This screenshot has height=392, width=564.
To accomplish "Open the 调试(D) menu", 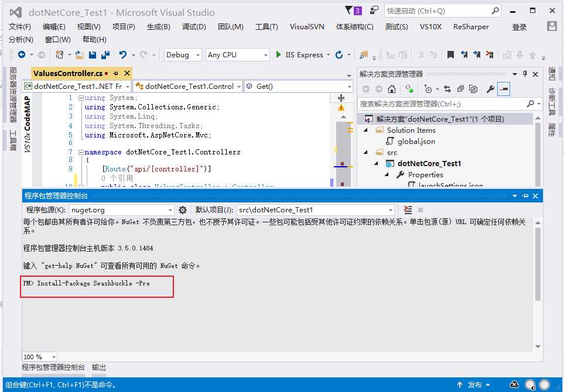I will 194,26.
